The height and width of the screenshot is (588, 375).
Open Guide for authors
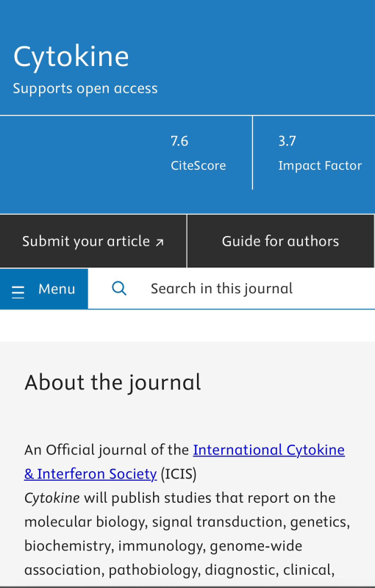coord(280,241)
